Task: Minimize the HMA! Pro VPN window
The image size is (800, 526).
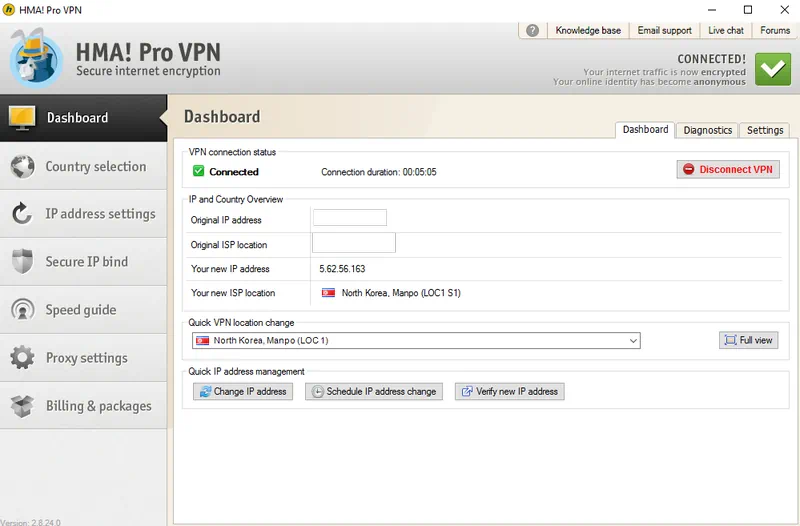Action: click(x=712, y=10)
